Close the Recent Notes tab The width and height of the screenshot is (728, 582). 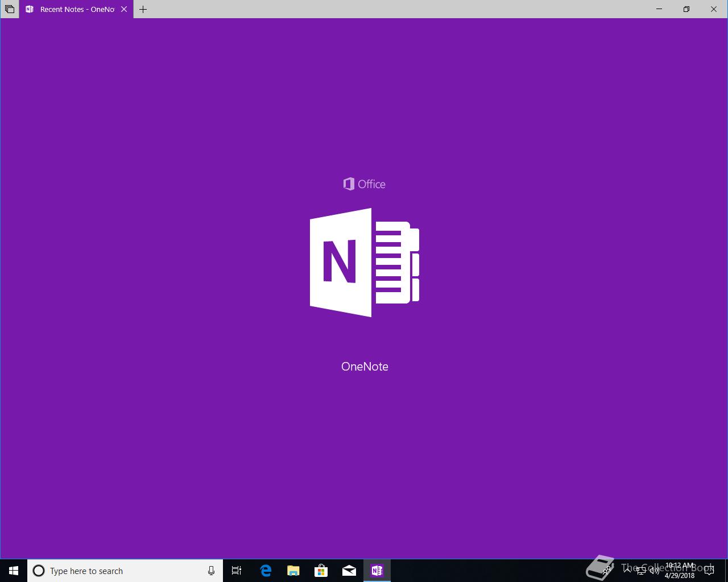(124, 9)
